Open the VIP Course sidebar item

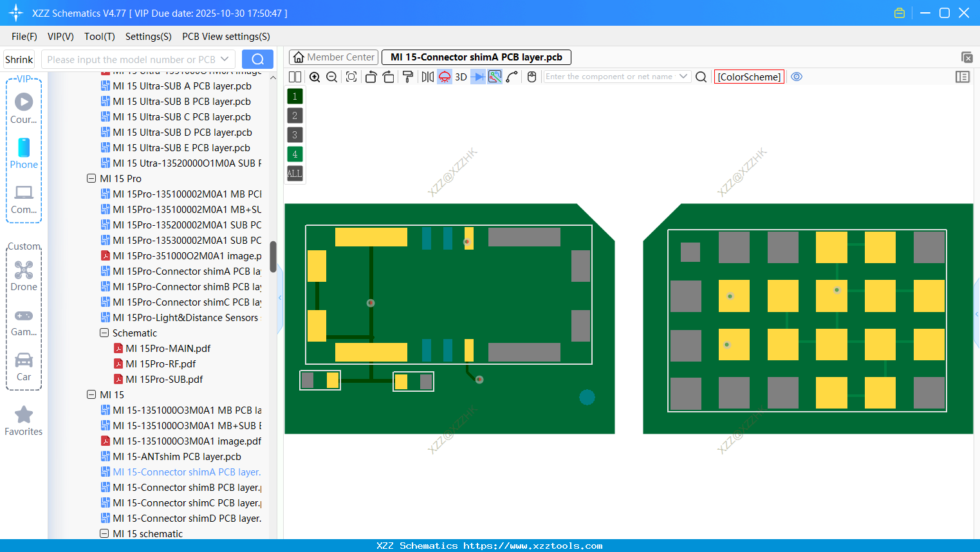[24, 108]
